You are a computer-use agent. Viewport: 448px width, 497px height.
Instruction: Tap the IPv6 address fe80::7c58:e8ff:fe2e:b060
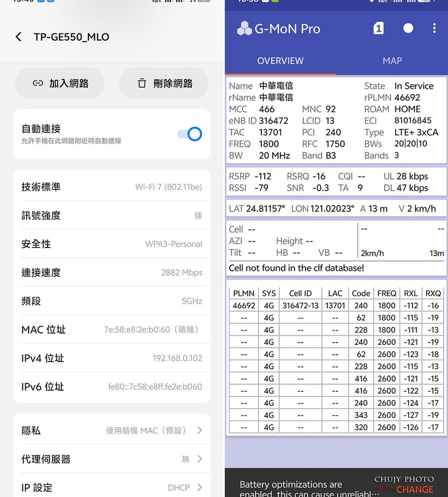coord(155,387)
